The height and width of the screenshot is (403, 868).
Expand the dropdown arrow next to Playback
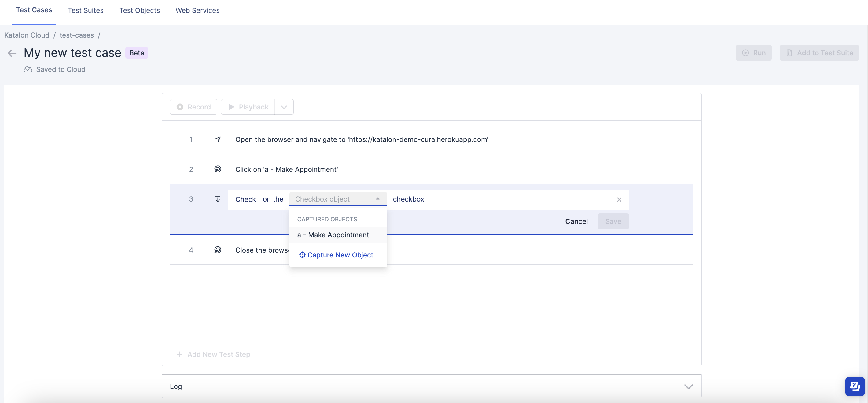pos(284,106)
